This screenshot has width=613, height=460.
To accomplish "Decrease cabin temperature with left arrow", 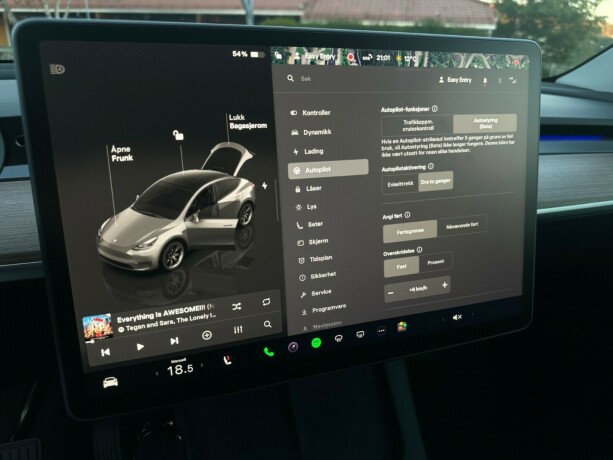I will pyautogui.click(x=157, y=374).
